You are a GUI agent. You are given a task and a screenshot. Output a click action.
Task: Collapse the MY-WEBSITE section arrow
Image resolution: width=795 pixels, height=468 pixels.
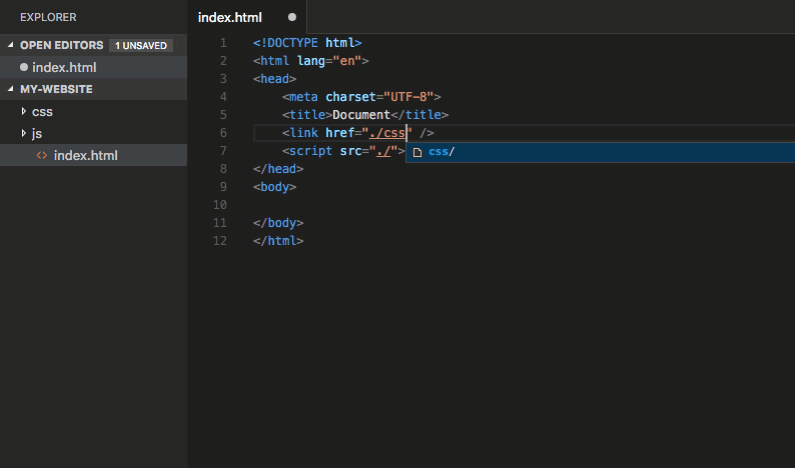click(x=11, y=89)
